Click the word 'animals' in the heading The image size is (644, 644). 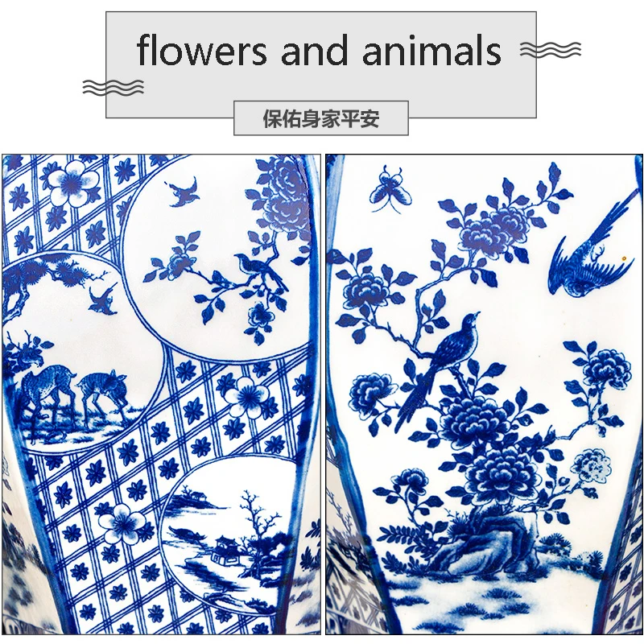[x=431, y=51]
